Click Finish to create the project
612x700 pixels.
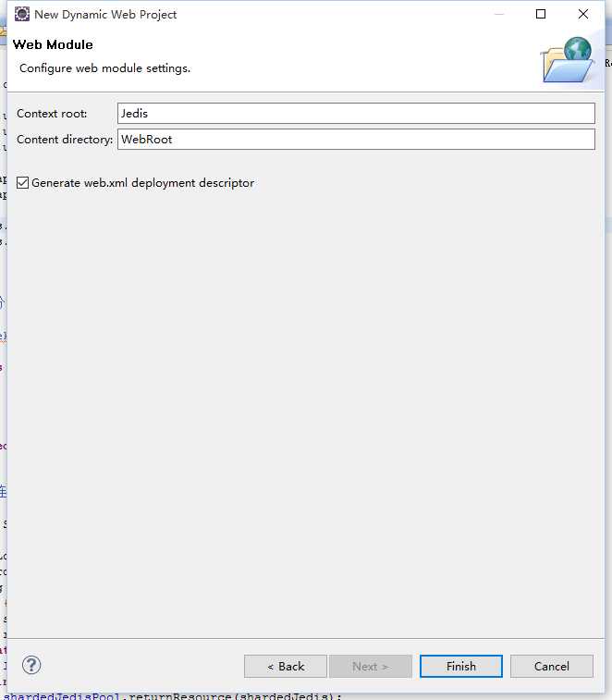pos(461,666)
